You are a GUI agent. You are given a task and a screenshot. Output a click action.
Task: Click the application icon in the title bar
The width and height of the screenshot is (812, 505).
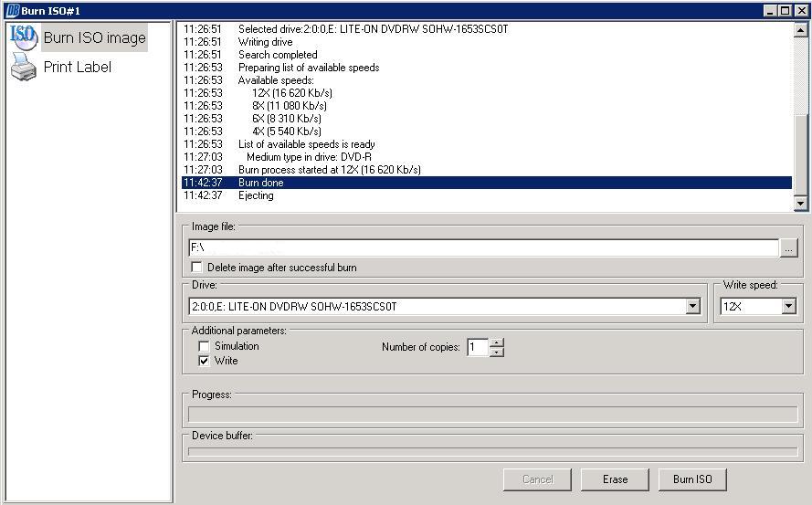coord(12,10)
